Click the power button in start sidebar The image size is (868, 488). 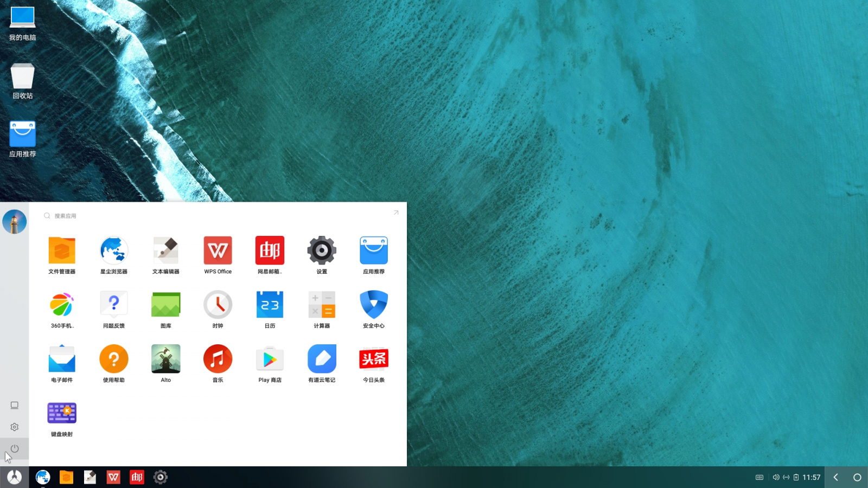[15, 448]
